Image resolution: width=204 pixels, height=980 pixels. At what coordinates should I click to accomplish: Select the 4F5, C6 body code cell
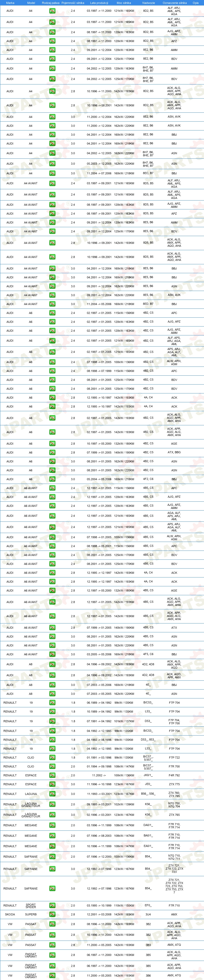point(148,654)
